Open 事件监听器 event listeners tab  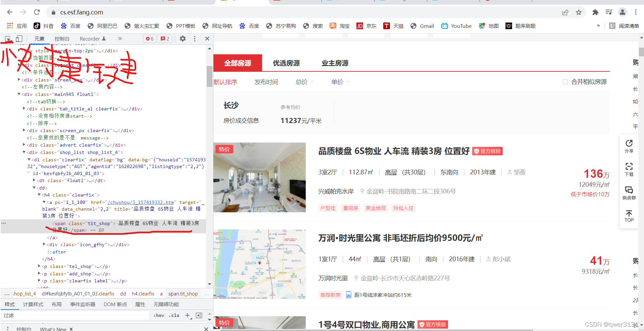point(83,304)
